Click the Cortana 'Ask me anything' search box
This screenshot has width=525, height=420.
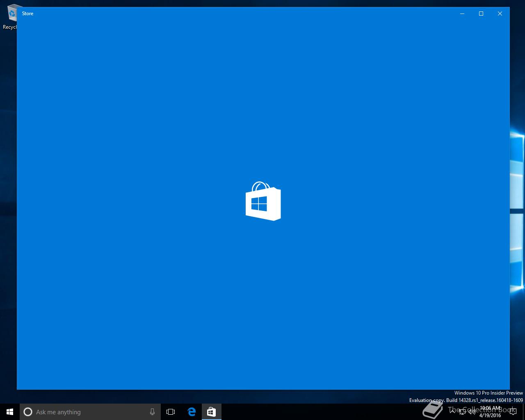89,412
